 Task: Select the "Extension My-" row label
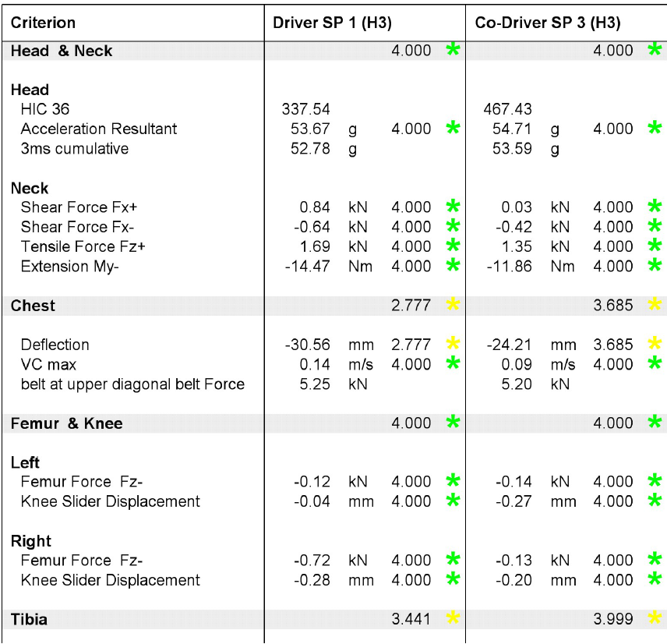coord(70,267)
